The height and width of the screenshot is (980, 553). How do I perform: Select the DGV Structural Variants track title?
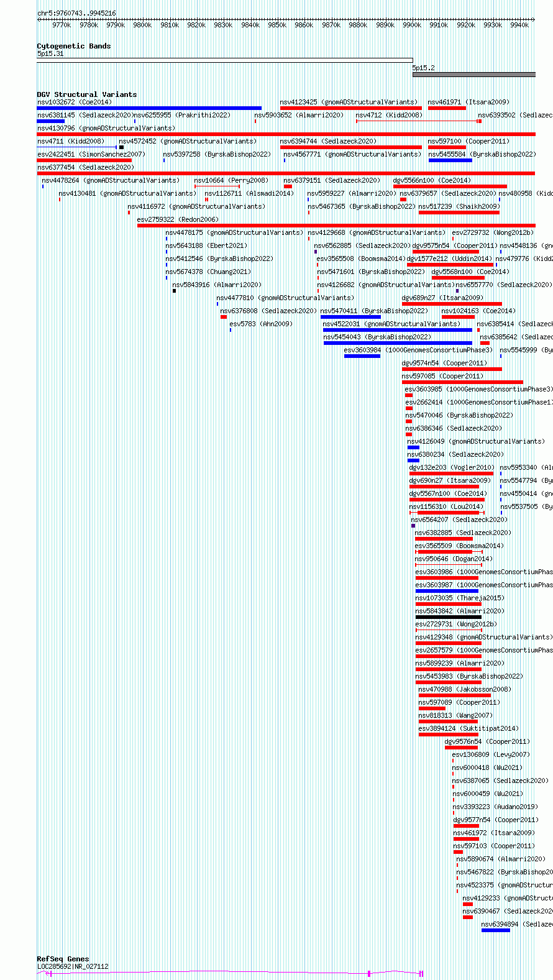87,94
